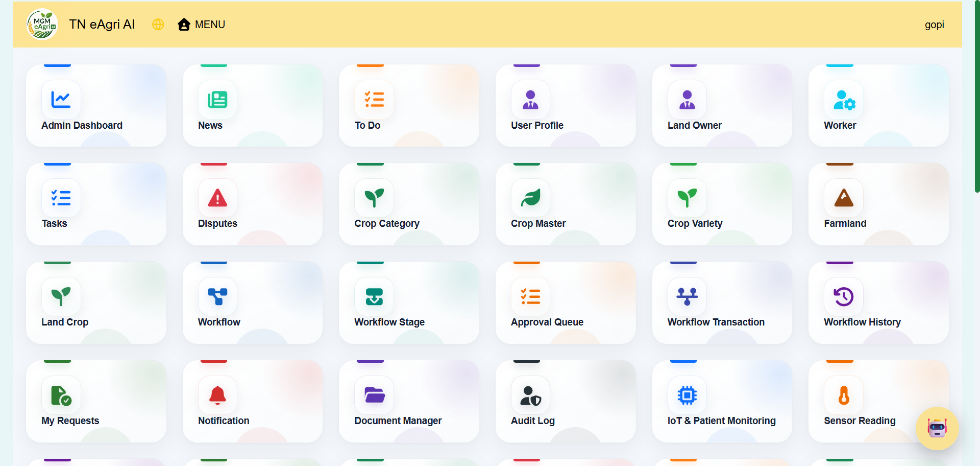Screen dimensions: 980x466
Task: Click the Workflow Transaction network icon
Action: click(x=687, y=296)
